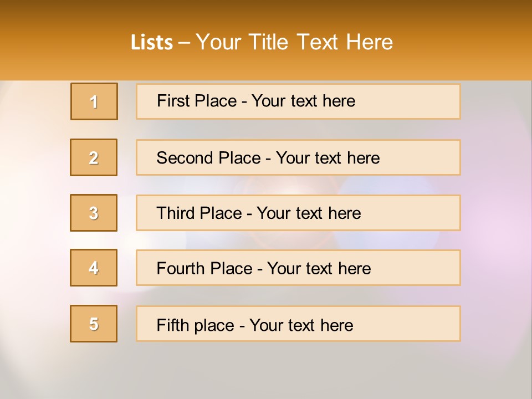Click the bold word Lists in title
Viewport: 532px width, 399px height.
152,42
